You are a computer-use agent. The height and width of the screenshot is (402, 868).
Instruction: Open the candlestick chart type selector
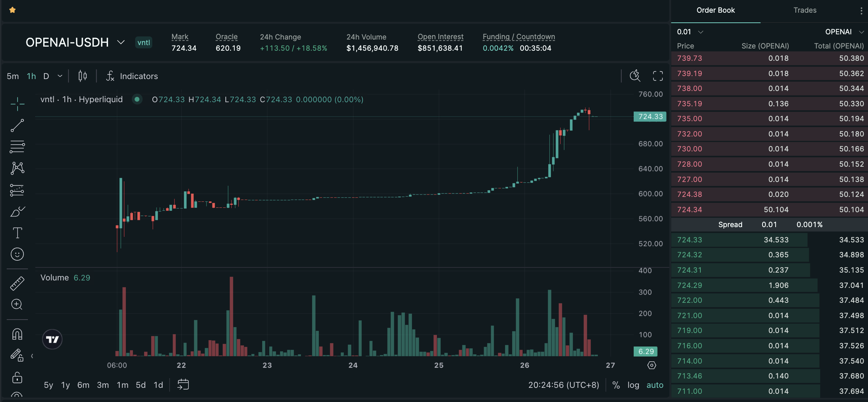click(x=83, y=76)
